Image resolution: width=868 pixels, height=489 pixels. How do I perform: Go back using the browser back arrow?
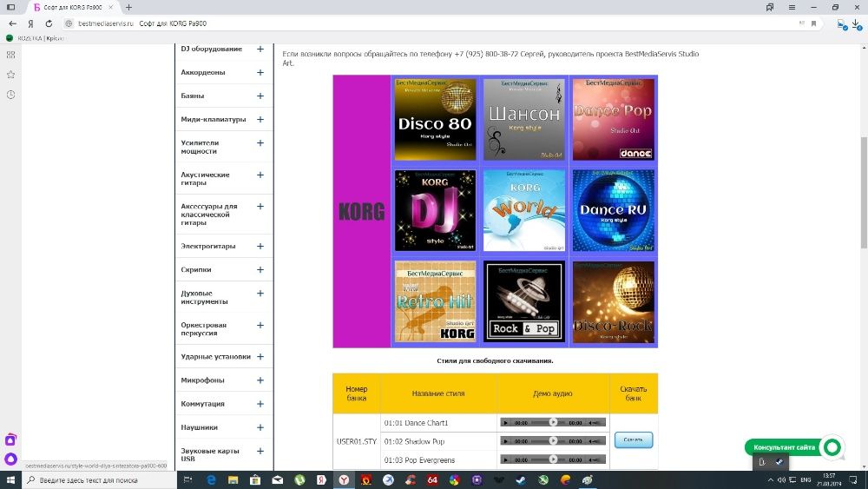13,23
